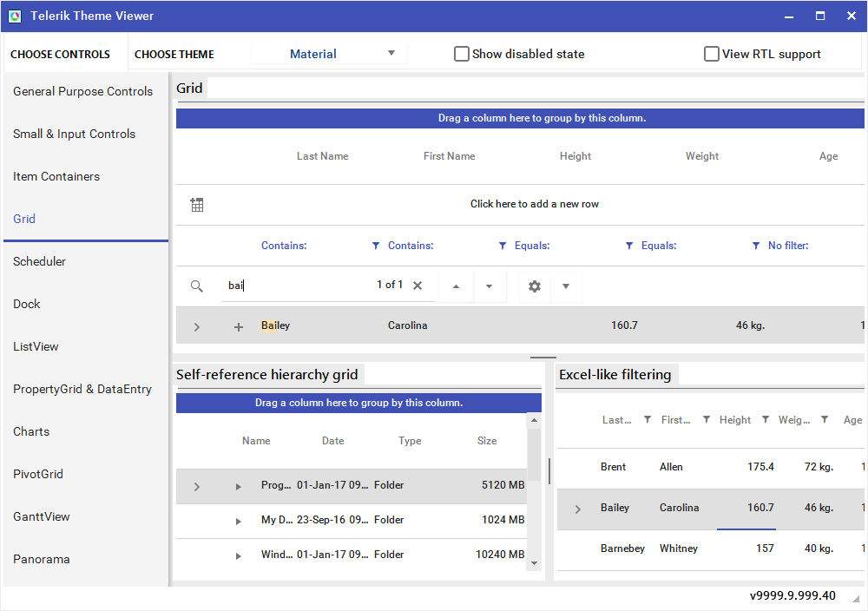The height and width of the screenshot is (611, 868).
Task: Clear the search text with X icon
Action: tap(418, 286)
